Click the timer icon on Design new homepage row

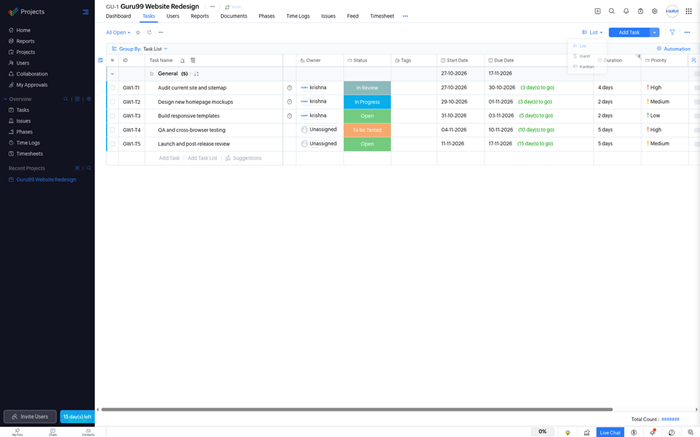[289, 102]
